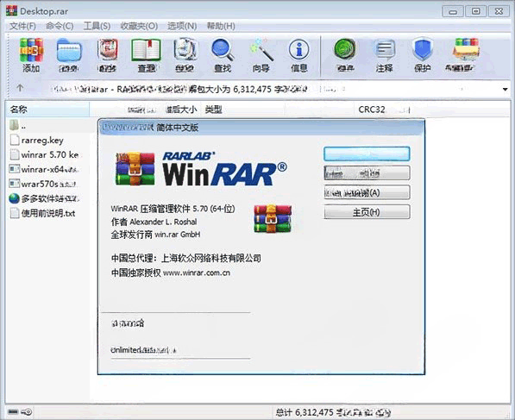The height and width of the screenshot is (420, 515).
Task: Click the small WinRAR books icon beside author text
Action: click(273, 218)
